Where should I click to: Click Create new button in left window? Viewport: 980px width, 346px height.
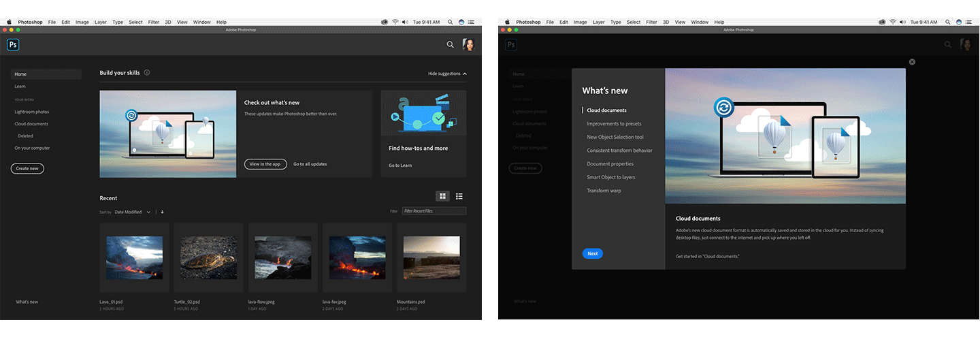tap(27, 168)
